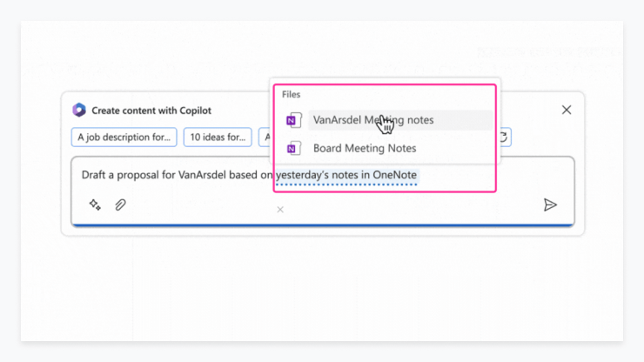Pick the "10 ideas for..." suggestion

(218, 137)
